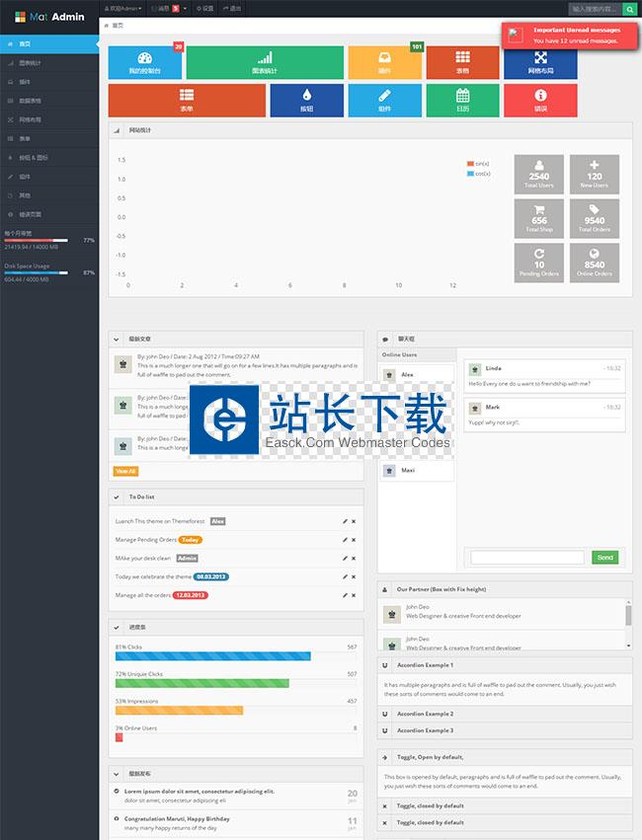Expand Accordion Example 3

(x=425, y=730)
